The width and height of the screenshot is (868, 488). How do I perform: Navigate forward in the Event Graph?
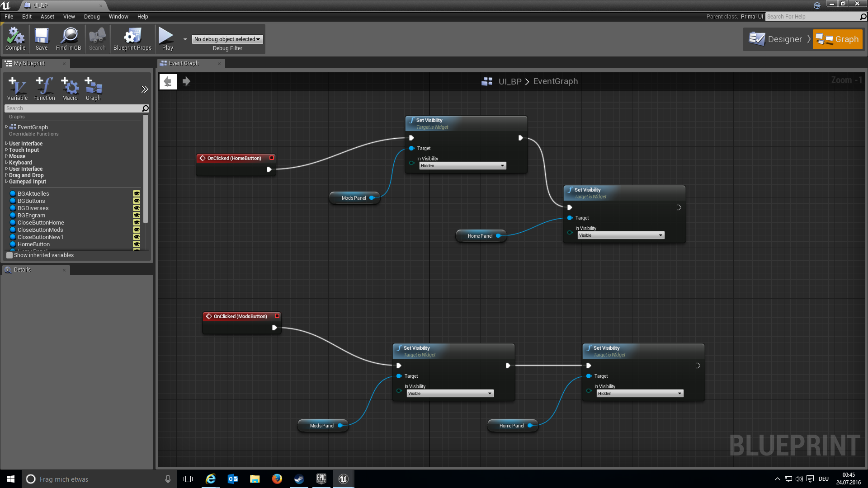(x=186, y=81)
